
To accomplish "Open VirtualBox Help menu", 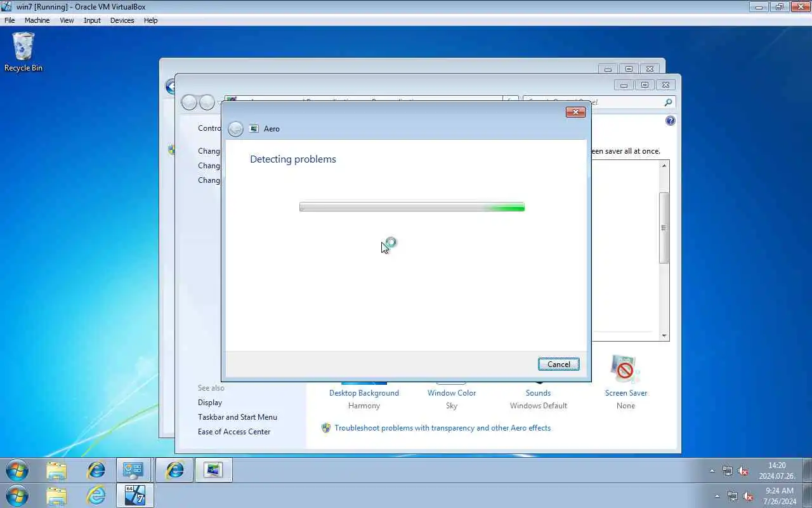I will (150, 20).
